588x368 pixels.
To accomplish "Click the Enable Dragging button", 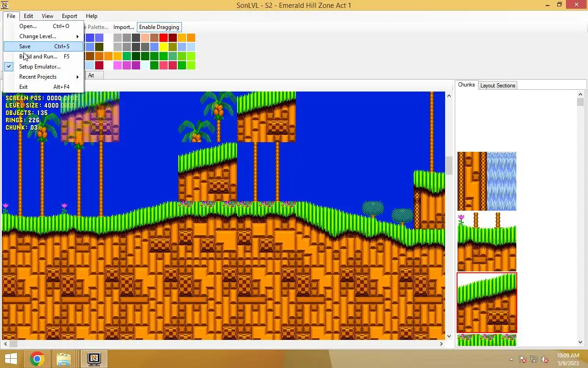I will pyautogui.click(x=159, y=27).
